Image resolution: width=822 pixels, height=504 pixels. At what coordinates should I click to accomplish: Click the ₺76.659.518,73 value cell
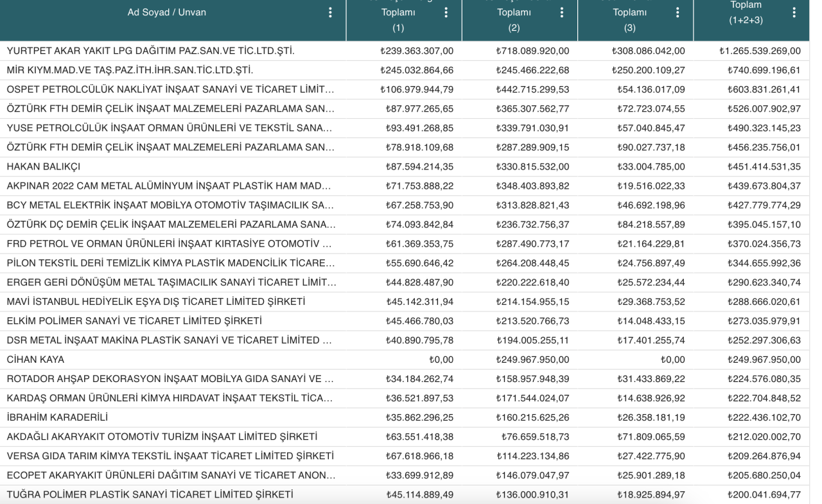[535, 438]
